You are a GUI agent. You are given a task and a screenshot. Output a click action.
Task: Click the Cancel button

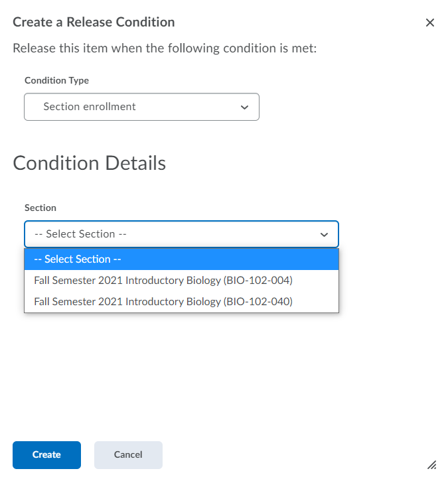(x=128, y=455)
